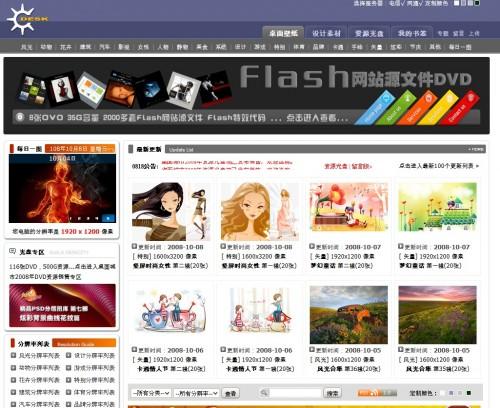The image size is (500, 408).
Task: Open the 卡通情人节 第一辑 wallpaper thumbnail
Action: coord(260,310)
